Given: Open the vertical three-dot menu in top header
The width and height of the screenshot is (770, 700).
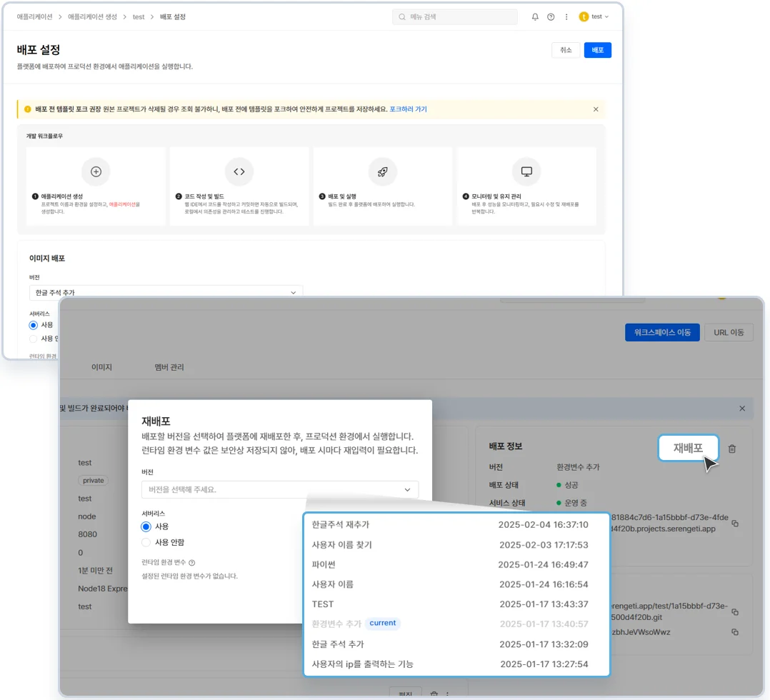Looking at the screenshot, I should [x=566, y=16].
